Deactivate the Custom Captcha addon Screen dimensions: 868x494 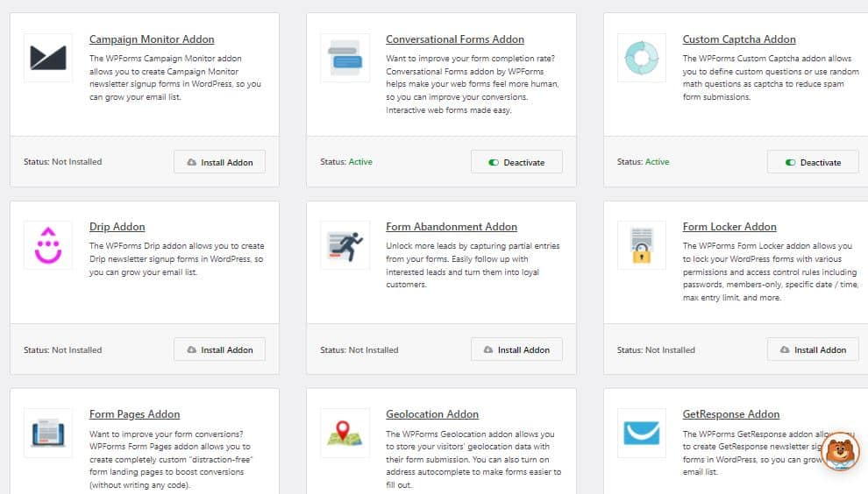coord(813,162)
